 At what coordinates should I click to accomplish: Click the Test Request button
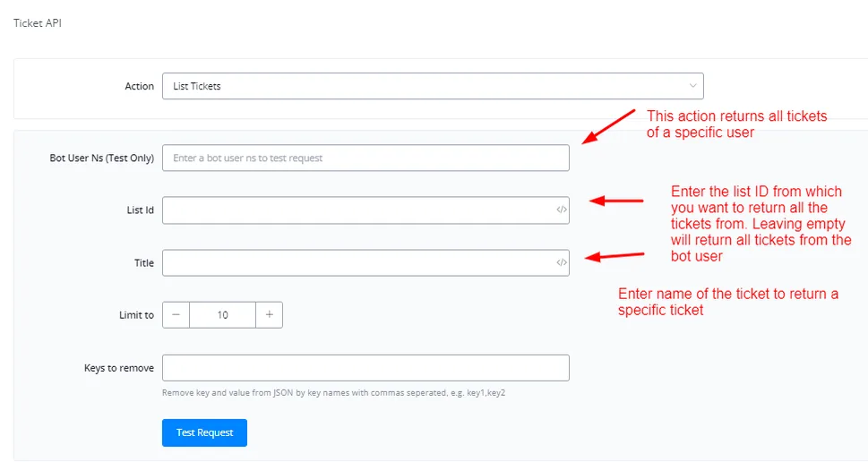(x=204, y=432)
